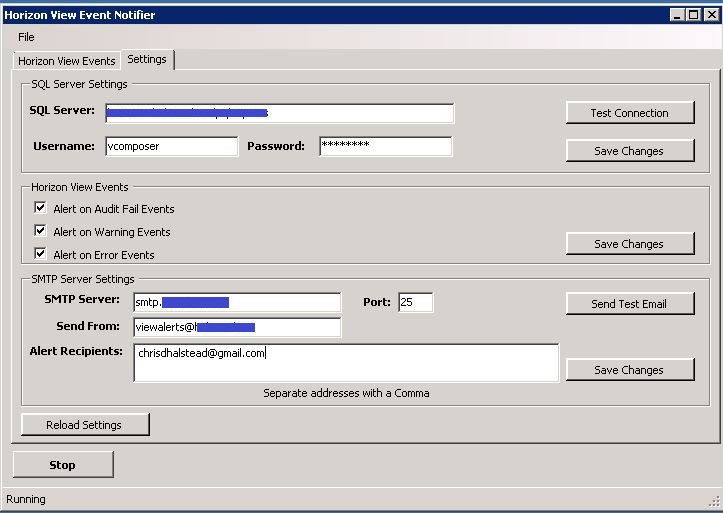Save Changes for SMTP Server Settings
Viewport: 723px width, 513px height.
pos(629,370)
